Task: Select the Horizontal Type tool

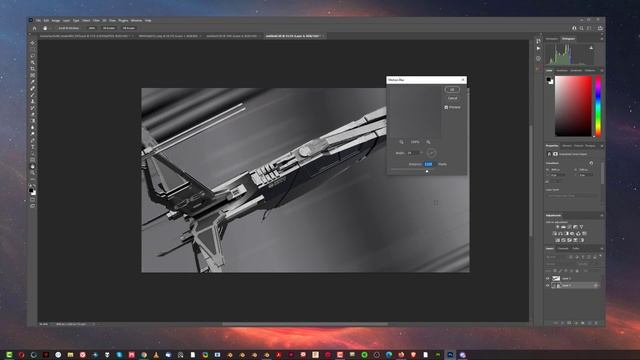Action: tap(33, 147)
